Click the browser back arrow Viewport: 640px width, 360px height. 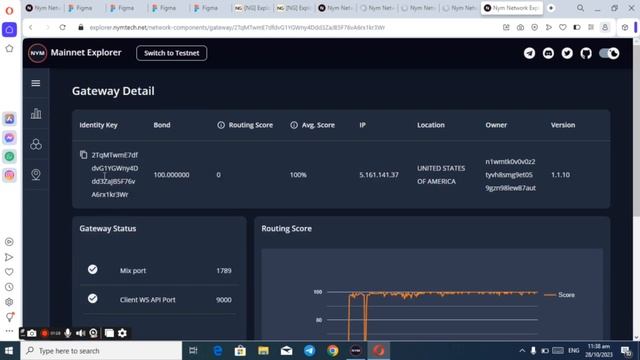pos(31,27)
